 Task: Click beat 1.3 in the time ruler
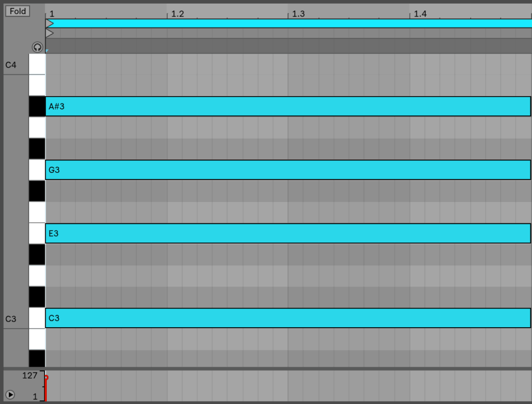299,14
